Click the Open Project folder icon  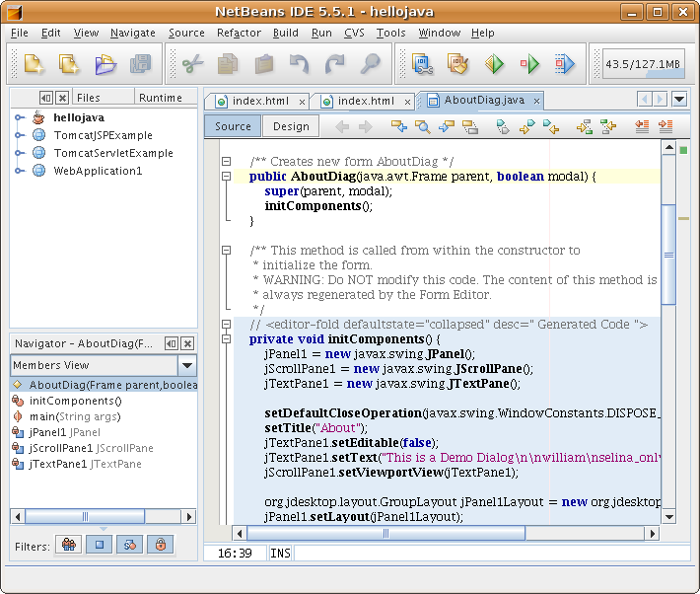(x=105, y=64)
